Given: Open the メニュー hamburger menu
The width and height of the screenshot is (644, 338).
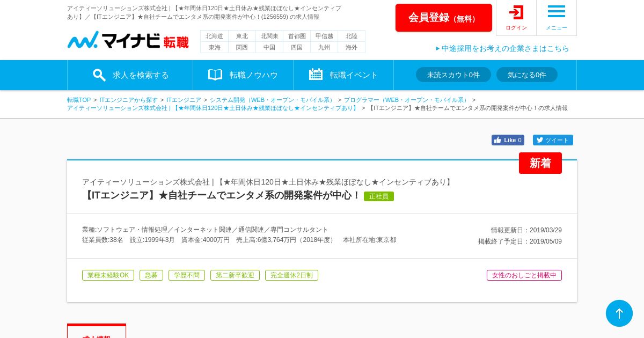Looking at the screenshot, I should [557, 18].
